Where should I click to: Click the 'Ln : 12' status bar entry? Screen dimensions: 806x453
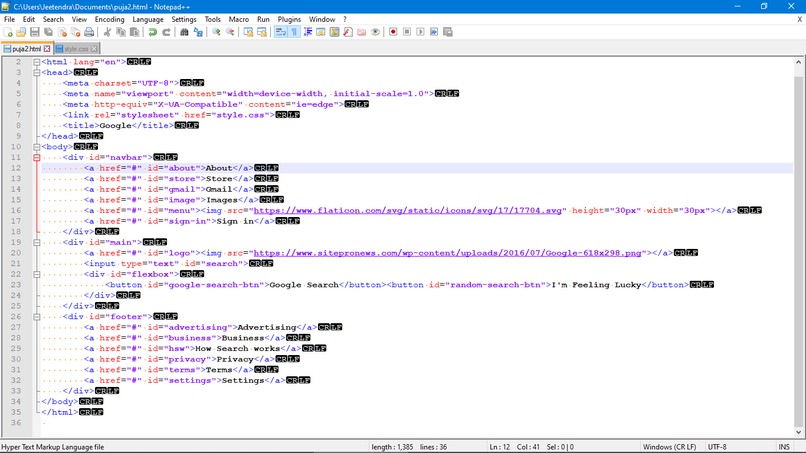point(500,447)
